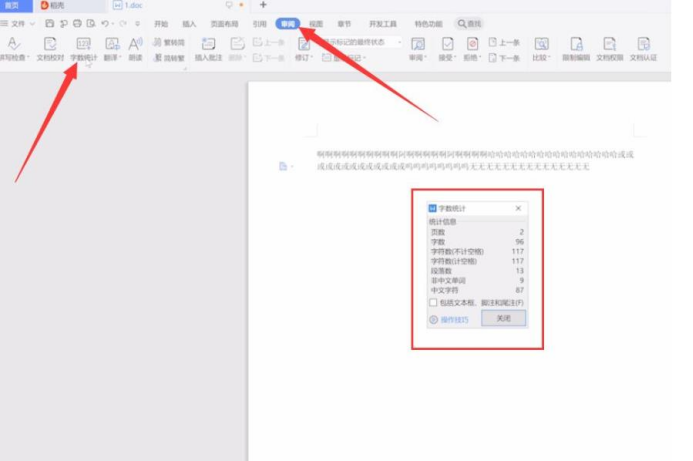Expand the 接受 dropdown arrow
Viewport: 693px width, 461px height.
tap(455, 58)
